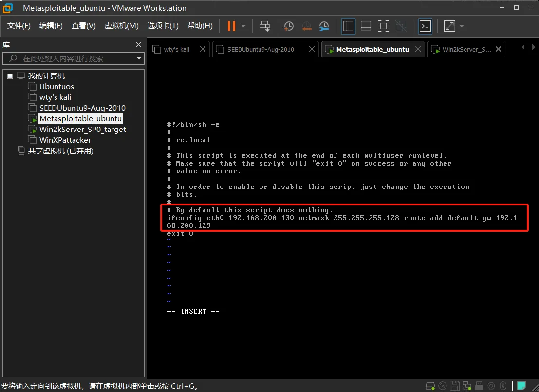Screen dimensions: 539x392
Task: Send Ctrl+Alt+Del to the virtual machine
Action: 264,26
